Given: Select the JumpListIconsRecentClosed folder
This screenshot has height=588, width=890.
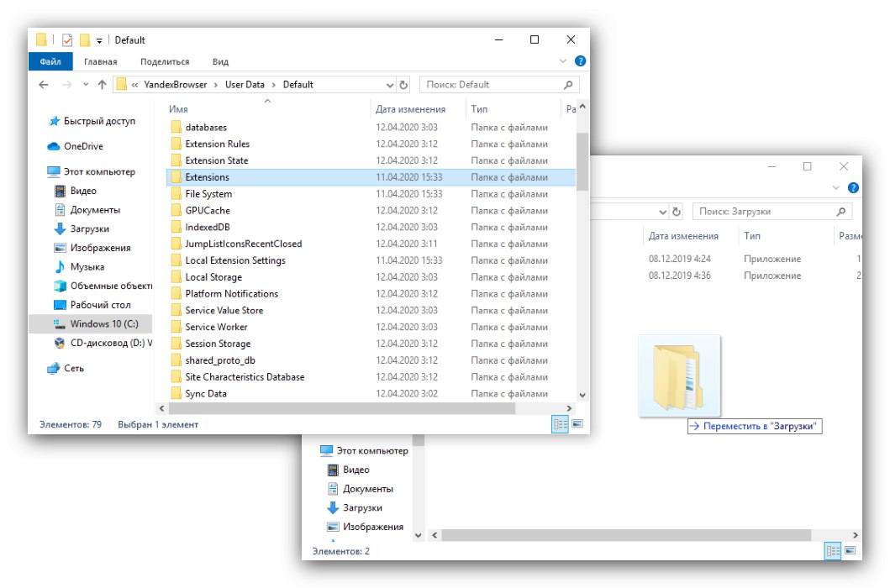Looking at the screenshot, I should click(243, 244).
